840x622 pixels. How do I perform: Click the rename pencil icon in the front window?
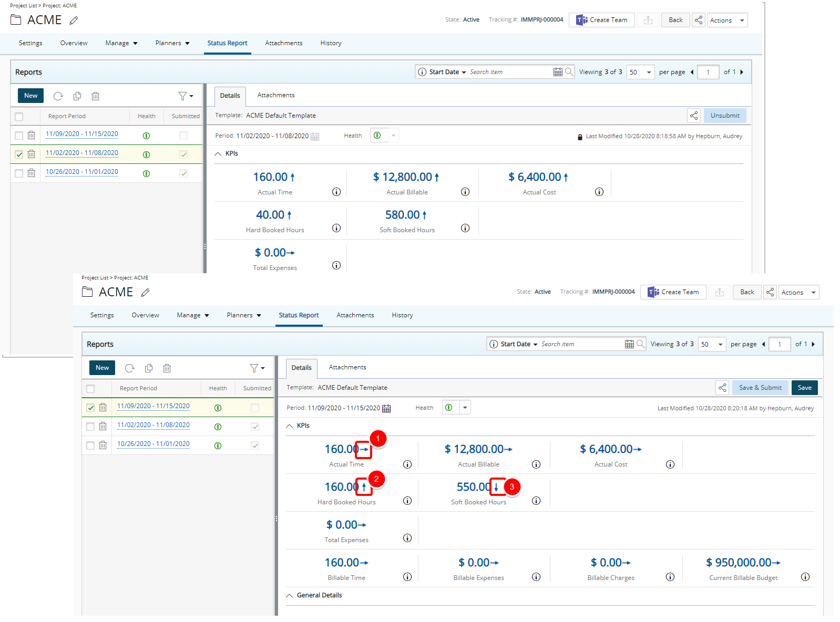pyautogui.click(x=146, y=293)
